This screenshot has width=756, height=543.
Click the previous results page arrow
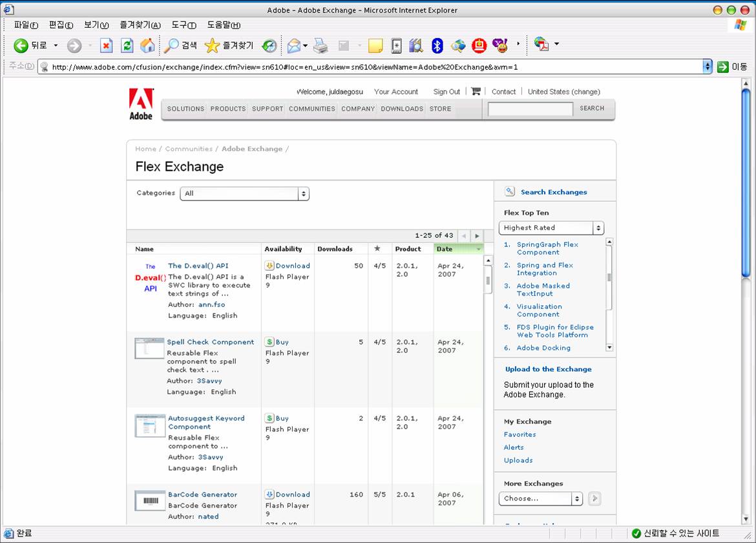(x=464, y=236)
